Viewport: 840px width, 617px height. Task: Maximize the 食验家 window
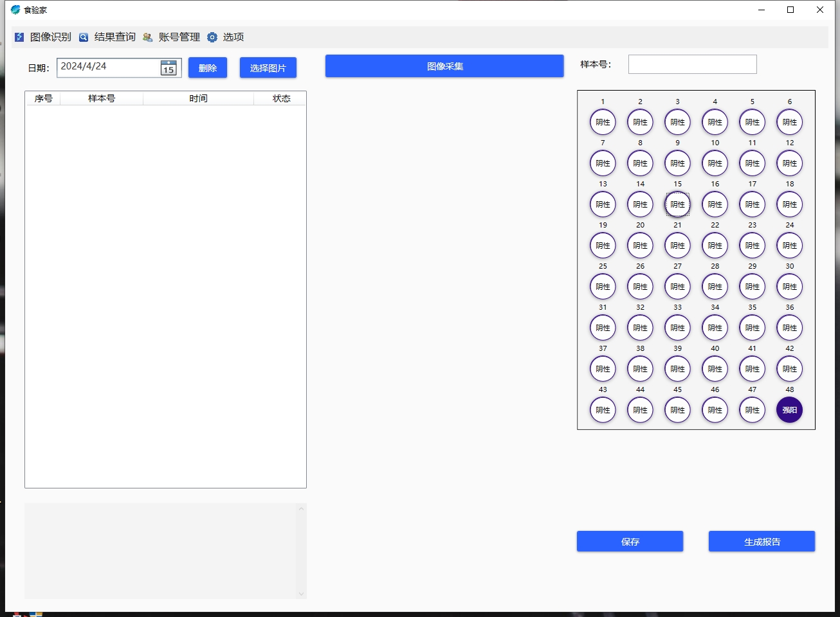tap(790, 10)
